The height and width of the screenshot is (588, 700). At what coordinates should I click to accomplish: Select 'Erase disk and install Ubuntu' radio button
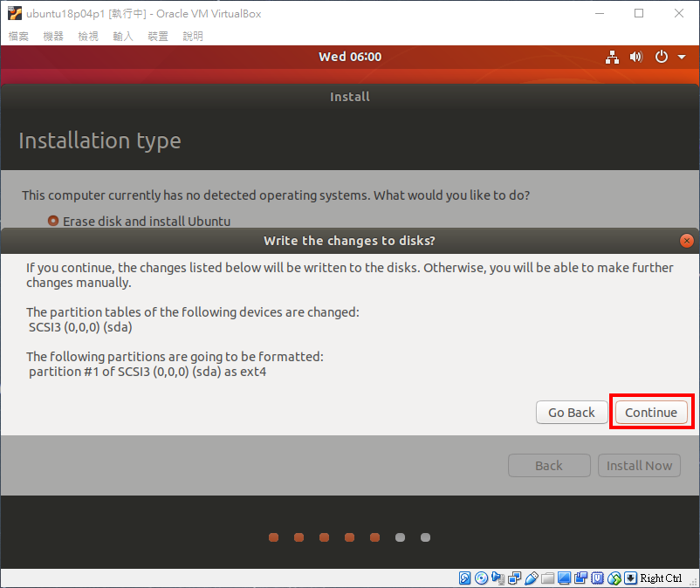coord(53,221)
